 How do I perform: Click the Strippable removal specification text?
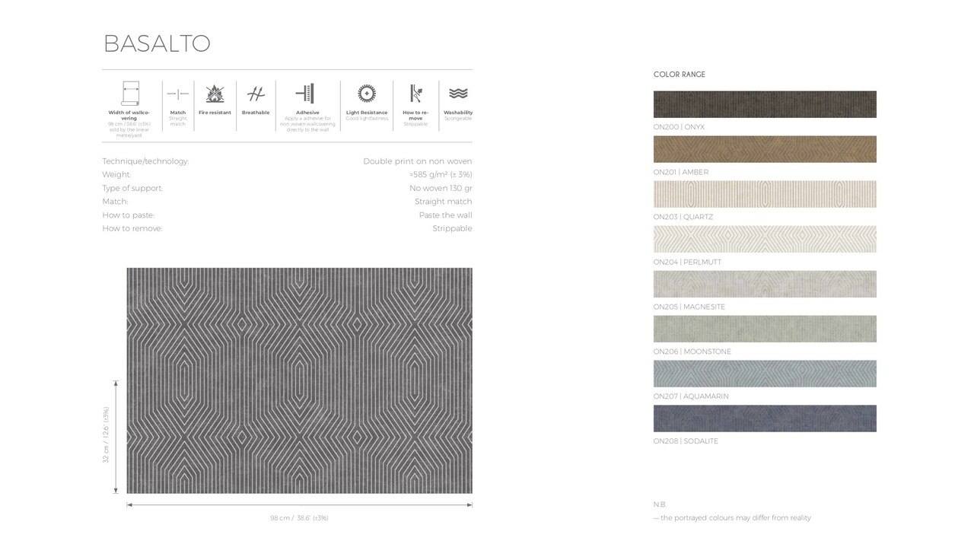point(452,228)
